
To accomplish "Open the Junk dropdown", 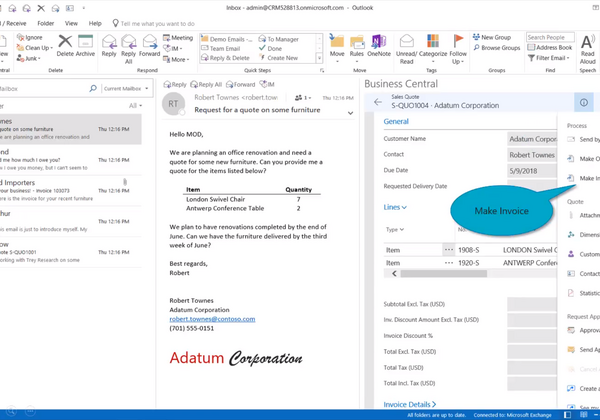I will point(28,58).
